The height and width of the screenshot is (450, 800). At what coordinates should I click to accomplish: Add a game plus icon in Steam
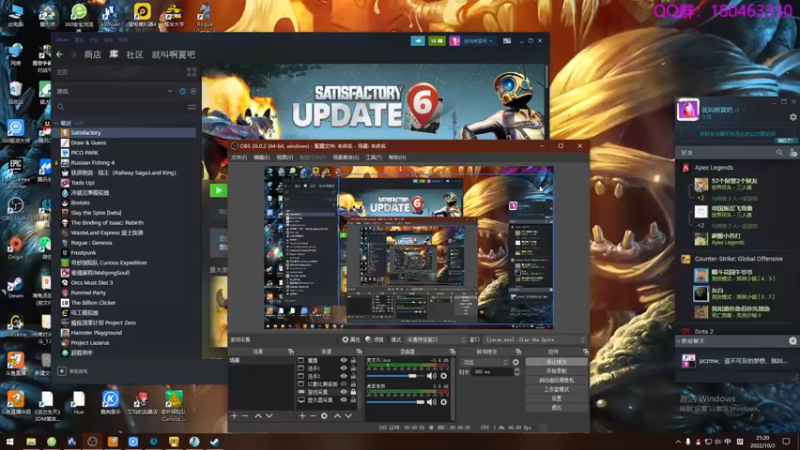[62, 371]
